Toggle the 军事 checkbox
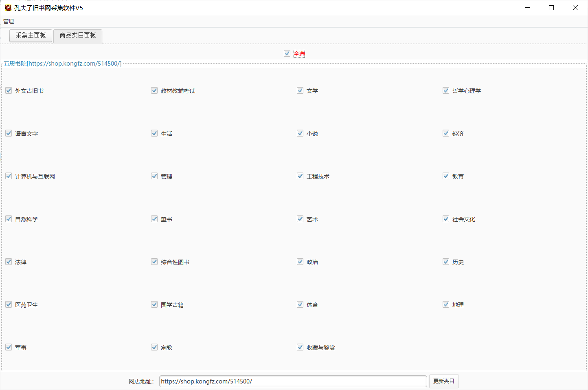Screen dimensions: 588x390 (x=9, y=347)
